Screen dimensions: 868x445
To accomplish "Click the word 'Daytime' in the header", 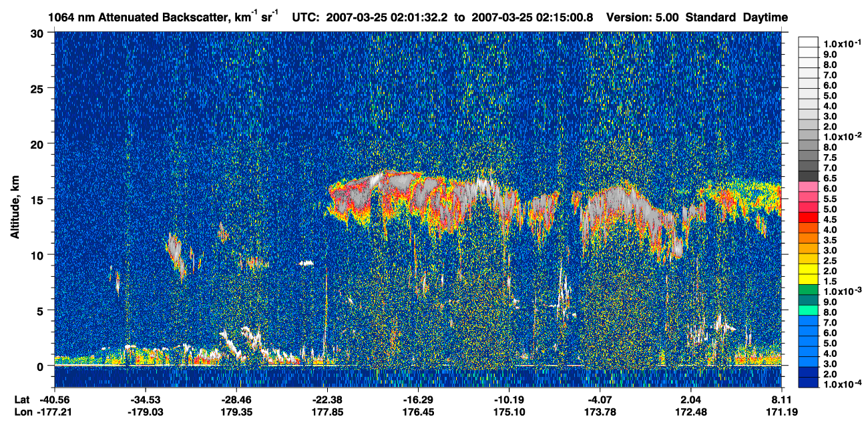I will click(765, 17).
